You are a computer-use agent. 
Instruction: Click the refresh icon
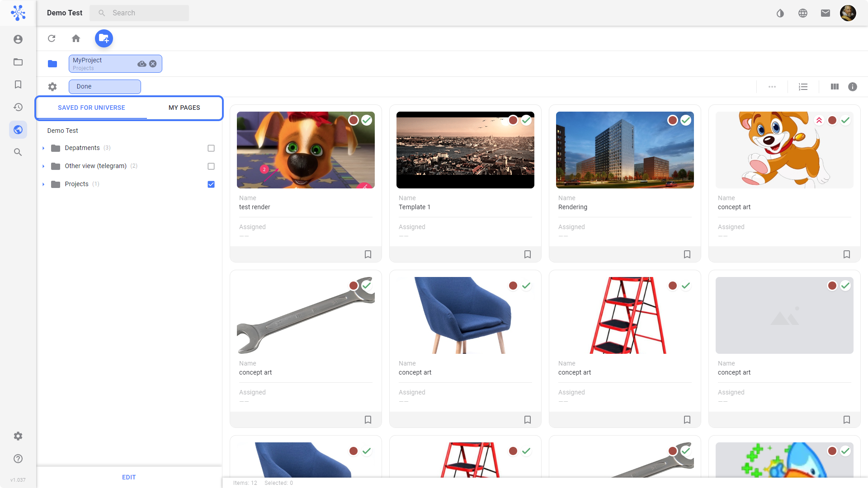52,38
